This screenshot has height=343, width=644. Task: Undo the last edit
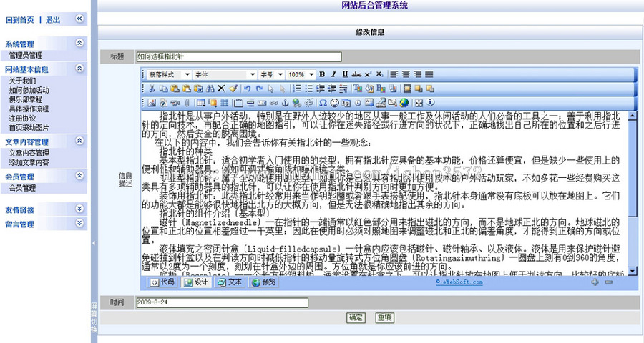248,88
